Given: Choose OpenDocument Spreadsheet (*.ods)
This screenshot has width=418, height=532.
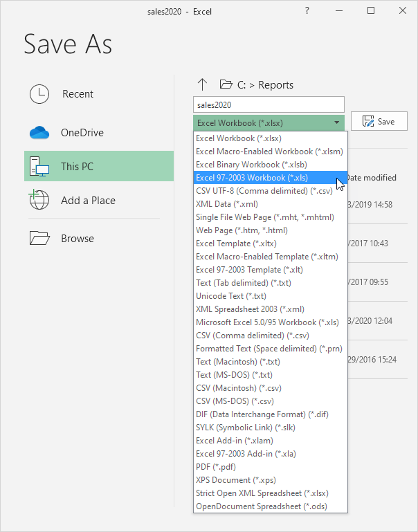Looking at the screenshot, I should point(260,506).
